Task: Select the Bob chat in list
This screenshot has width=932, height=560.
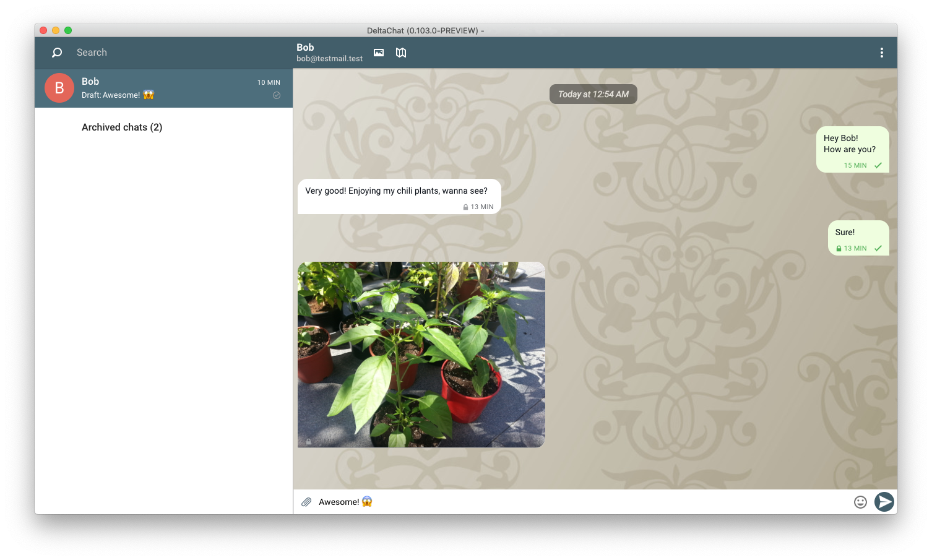Action: point(179,88)
